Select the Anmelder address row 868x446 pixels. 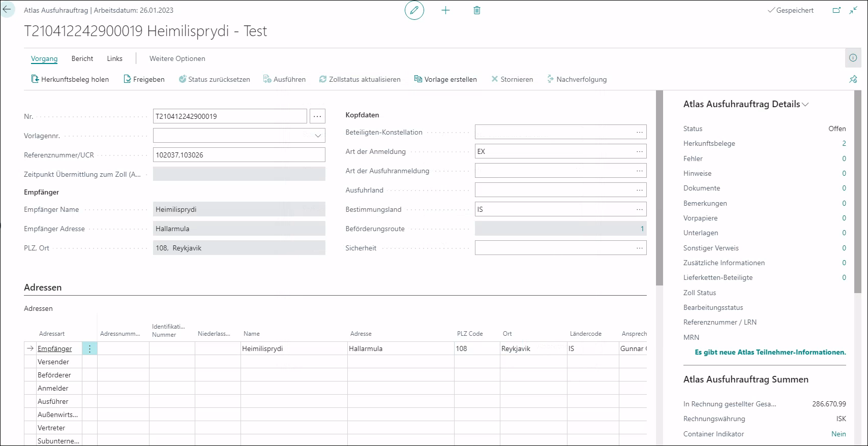click(336, 388)
